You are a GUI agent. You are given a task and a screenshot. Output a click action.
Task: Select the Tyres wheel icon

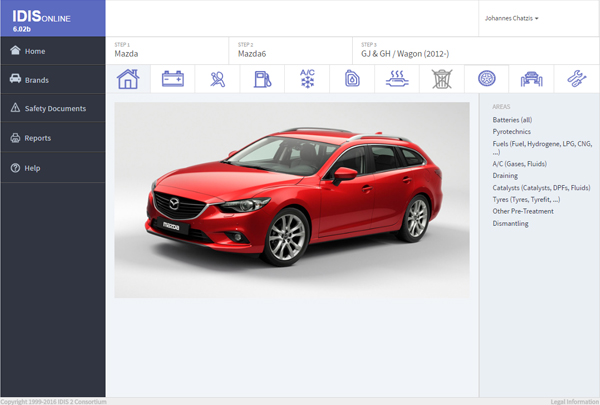[487, 79]
